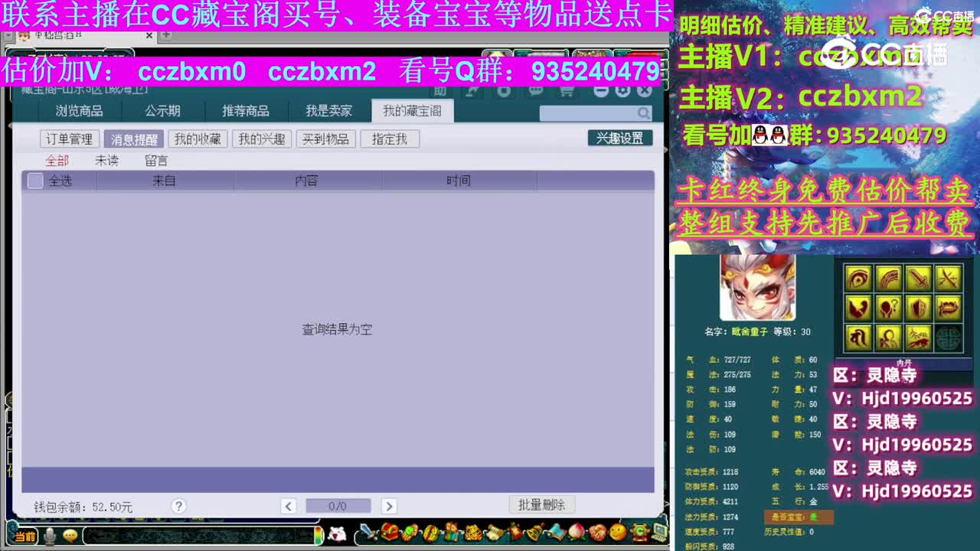980x551 pixels.
Task: Click the sword attack icon in bottom bar
Action: (370, 532)
